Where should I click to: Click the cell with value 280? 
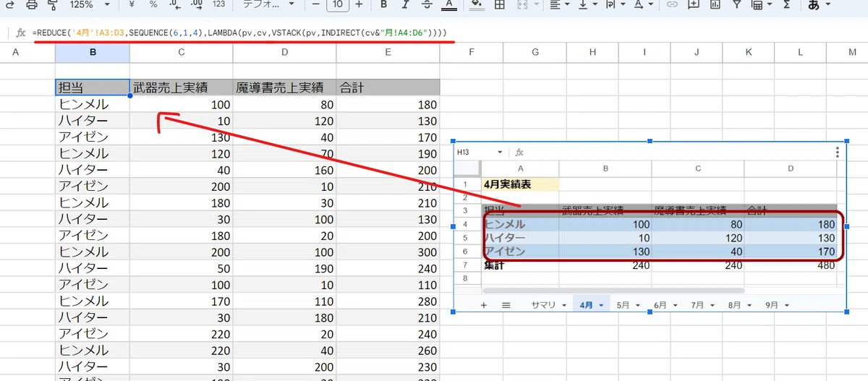pos(388,301)
